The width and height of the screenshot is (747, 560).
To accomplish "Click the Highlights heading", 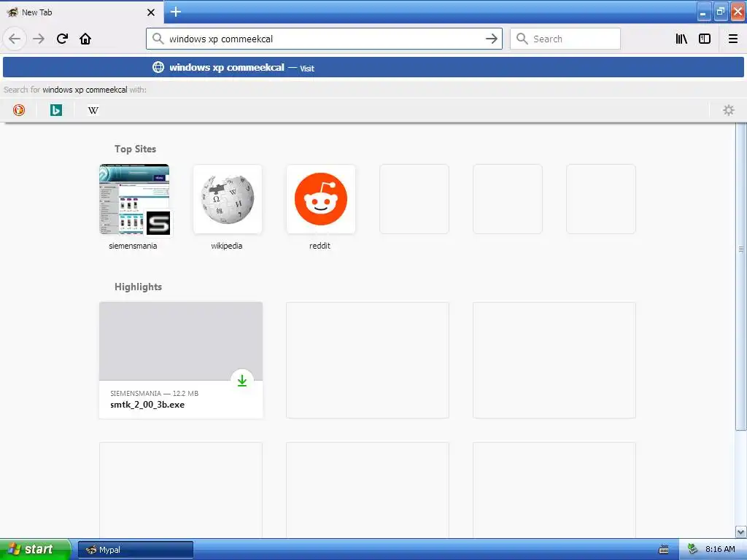I will pos(138,287).
